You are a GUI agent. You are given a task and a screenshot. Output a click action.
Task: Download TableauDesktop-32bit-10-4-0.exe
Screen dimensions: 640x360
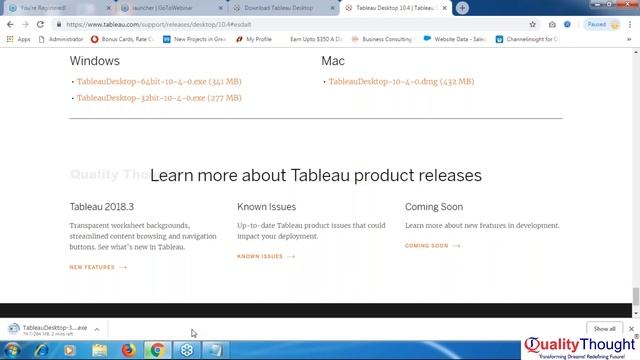coord(159,98)
